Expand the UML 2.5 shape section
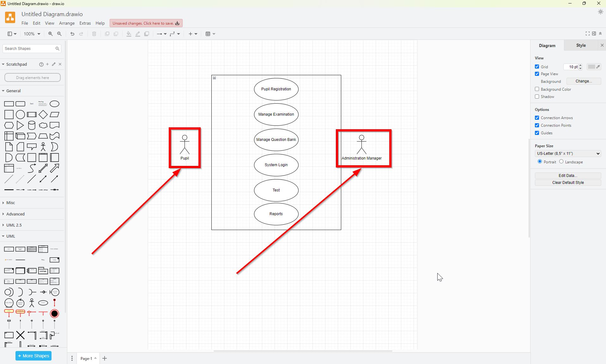Viewport: 606px width, 364px height. (14, 225)
